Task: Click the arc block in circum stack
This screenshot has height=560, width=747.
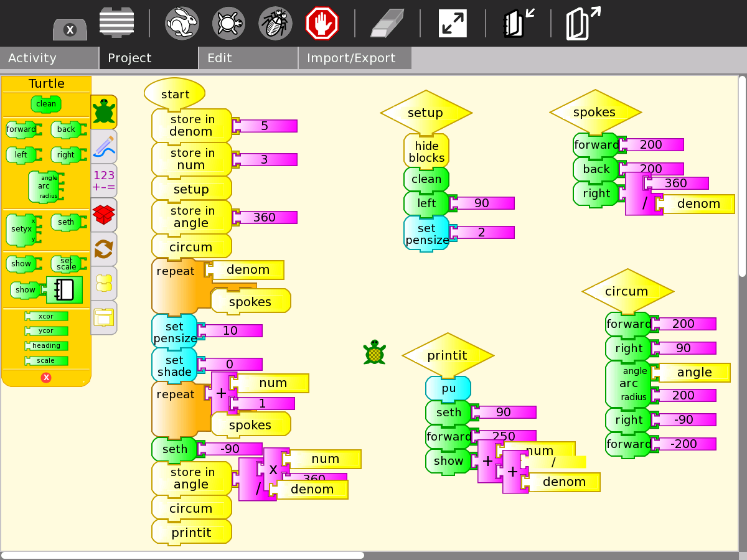Action: click(629, 384)
